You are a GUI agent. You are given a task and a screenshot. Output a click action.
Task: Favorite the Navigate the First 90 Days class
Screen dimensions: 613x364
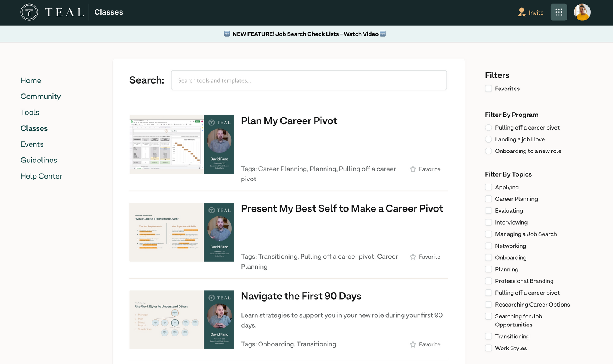click(x=425, y=344)
